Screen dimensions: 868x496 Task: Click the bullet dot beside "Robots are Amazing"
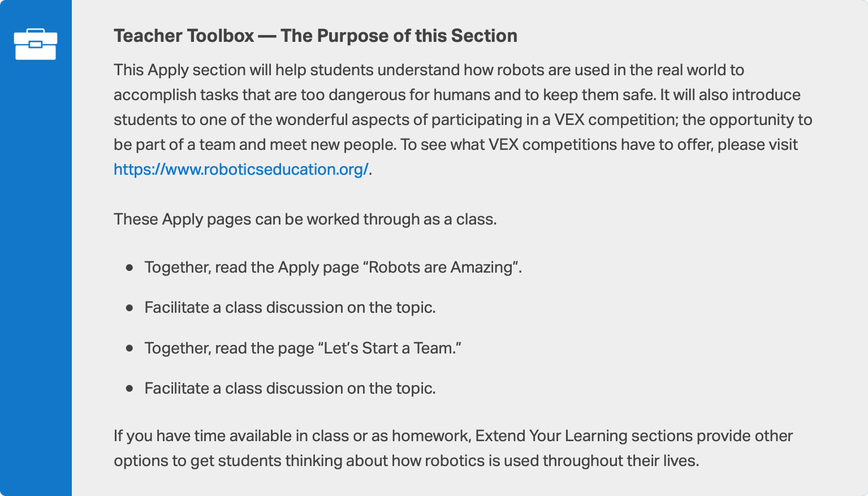pyautogui.click(x=129, y=267)
